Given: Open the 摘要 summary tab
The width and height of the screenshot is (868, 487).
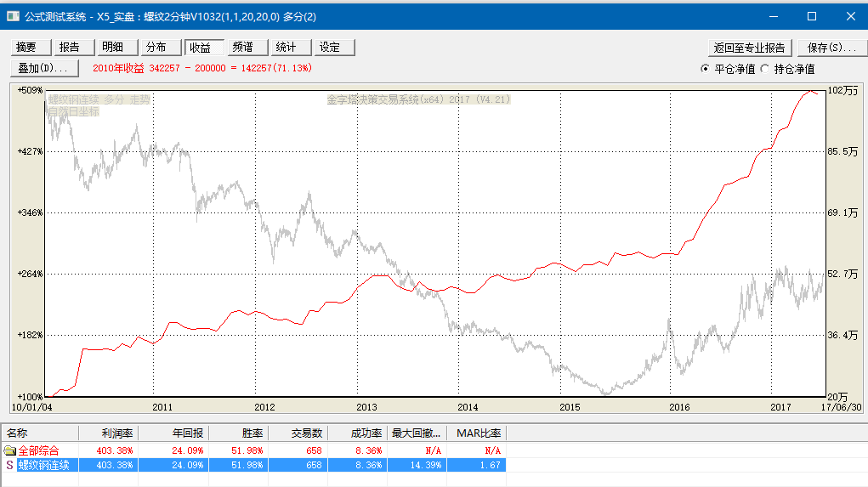Looking at the screenshot, I should [31, 48].
